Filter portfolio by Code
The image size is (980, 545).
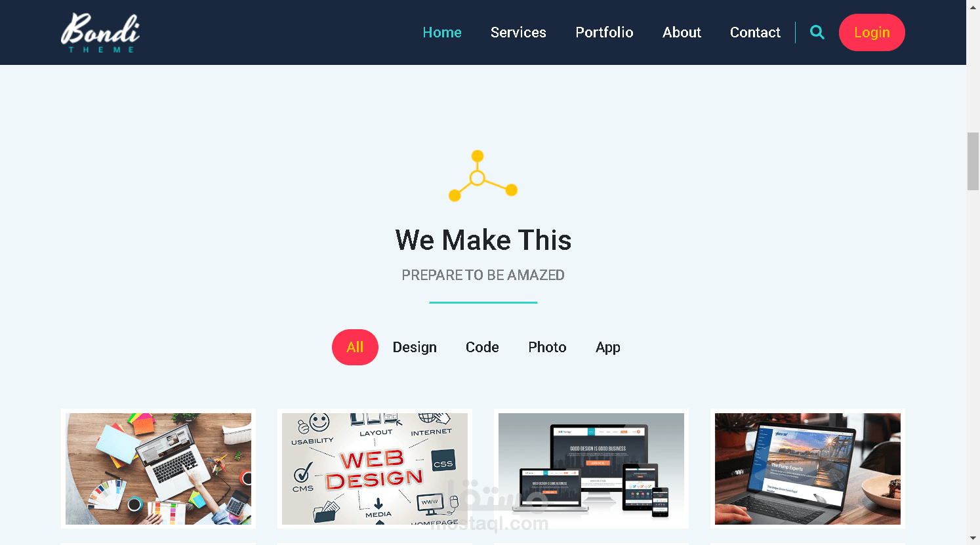pyautogui.click(x=482, y=347)
